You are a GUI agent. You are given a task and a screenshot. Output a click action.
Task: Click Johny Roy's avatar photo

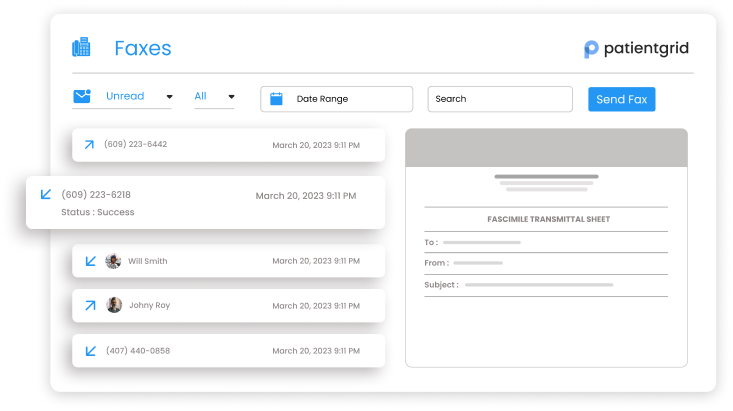pos(114,305)
